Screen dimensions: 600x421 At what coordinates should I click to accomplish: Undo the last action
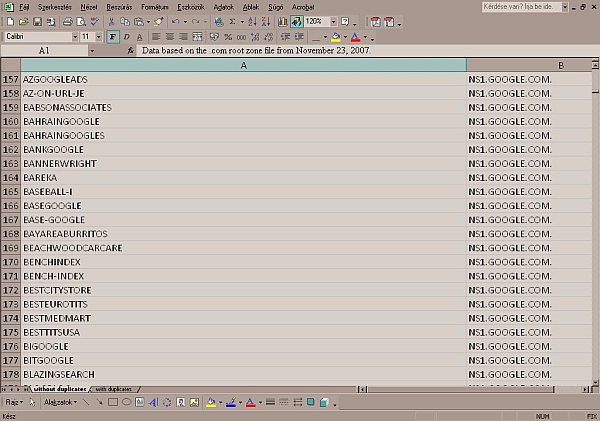[176, 22]
